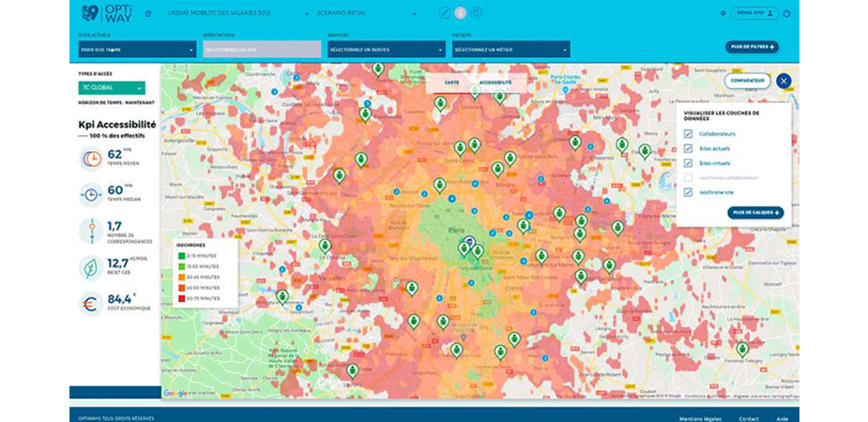Screen dimensions: 868x422
Task: Uncheck the Collaborateurs layer checkbox
Action: [689, 134]
